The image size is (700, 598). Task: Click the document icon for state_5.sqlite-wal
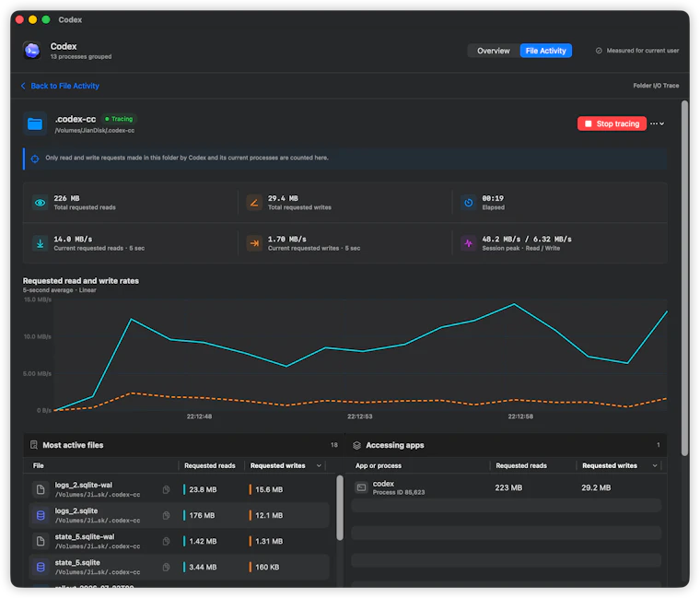pos(41,541)
